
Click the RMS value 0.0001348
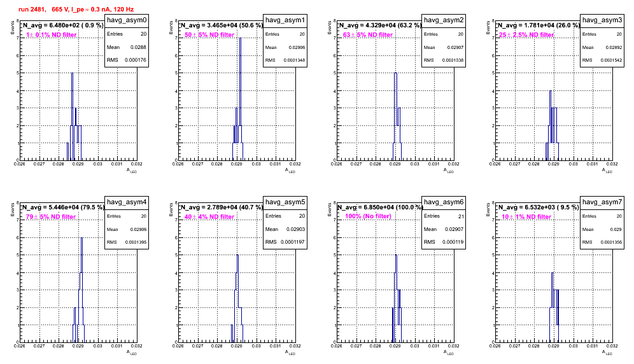click(x=294, y=60)
